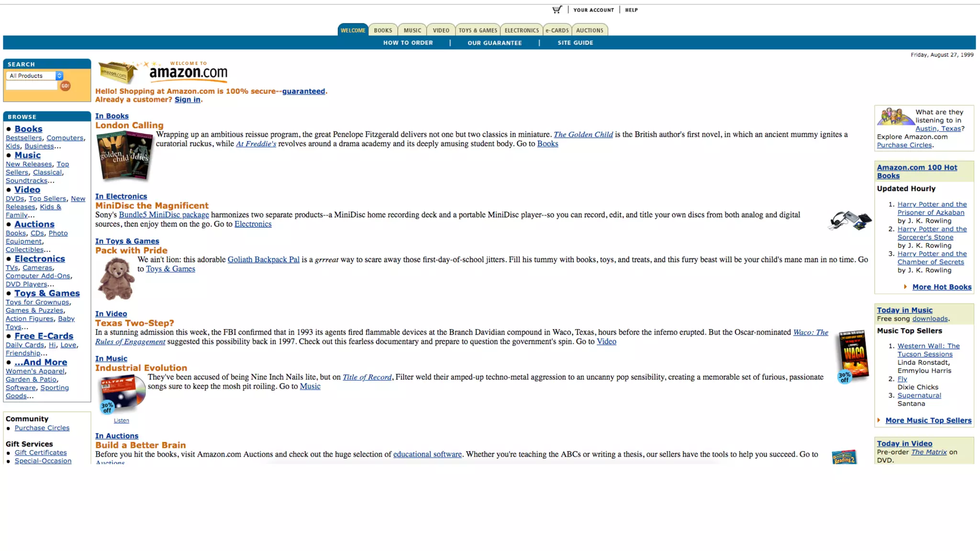Click Listen under the Filter album
This screenshot has width=980, height=551.
point(121,420)
